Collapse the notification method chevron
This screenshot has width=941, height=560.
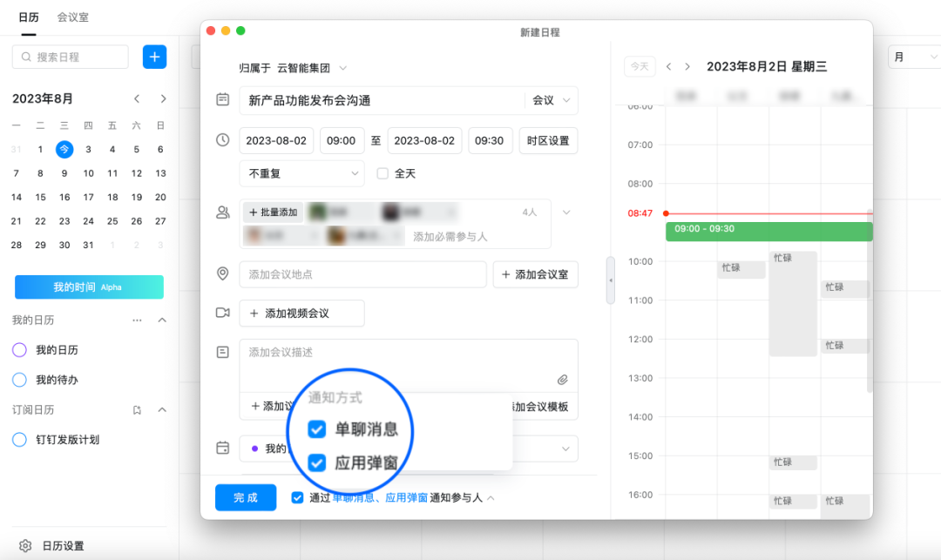tap(491, 498)
